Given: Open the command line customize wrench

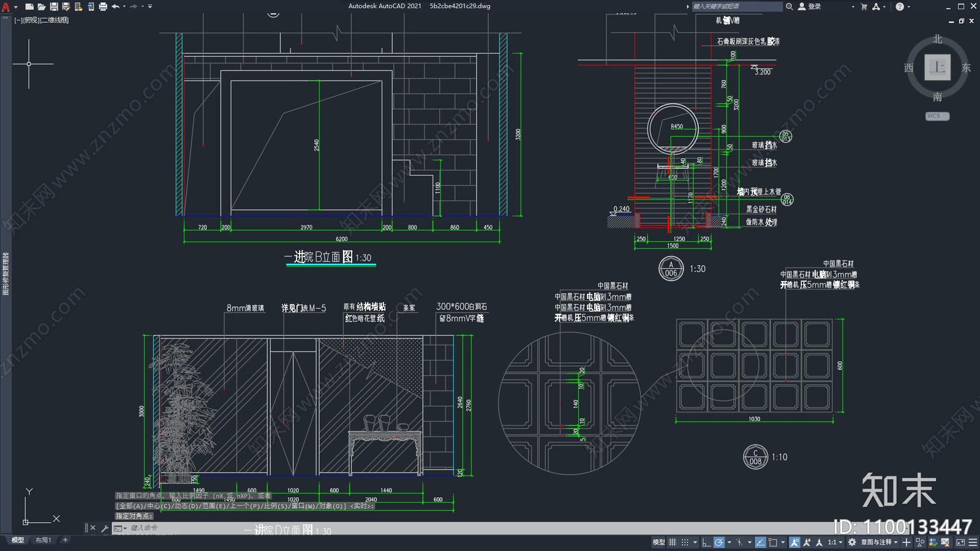Looking at the screenshot, I should coord(105,528).
